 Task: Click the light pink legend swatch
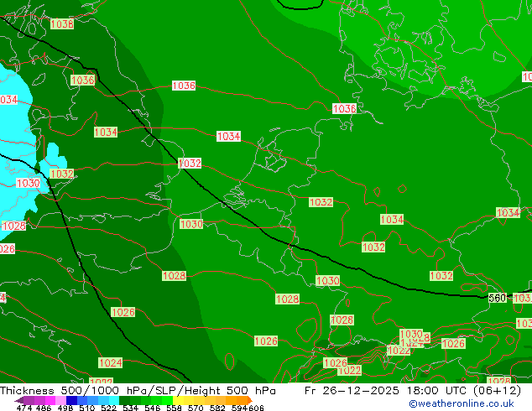click(60, 400)
